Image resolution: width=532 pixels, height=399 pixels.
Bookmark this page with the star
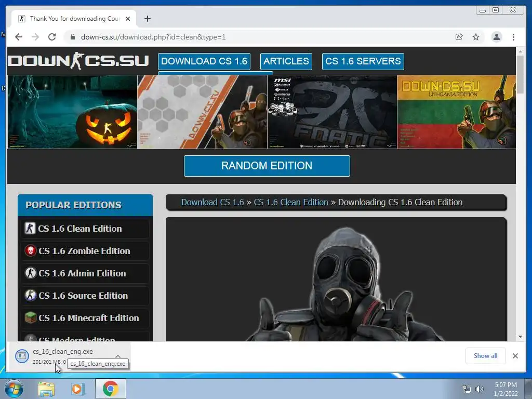[476, 37]
